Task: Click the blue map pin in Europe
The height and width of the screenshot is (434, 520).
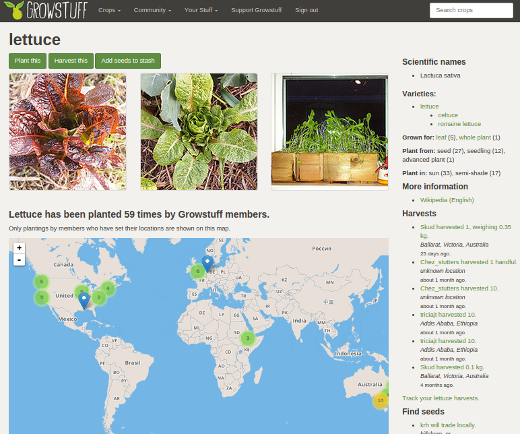Action: click(207, 264)
